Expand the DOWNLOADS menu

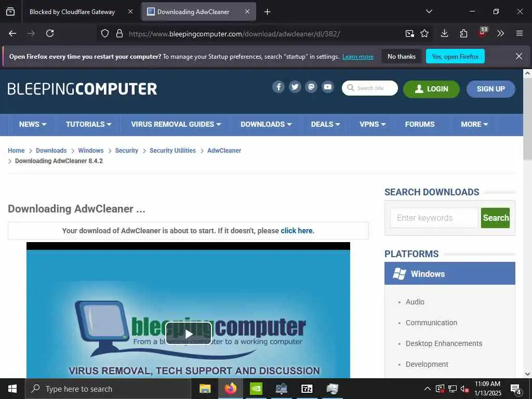pos(266,125)
